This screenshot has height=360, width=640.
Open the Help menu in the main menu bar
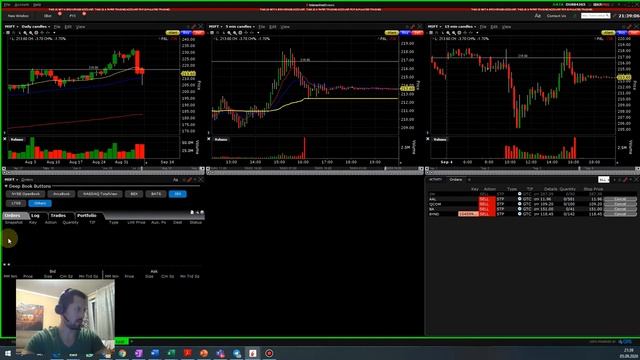click(37, 4)
